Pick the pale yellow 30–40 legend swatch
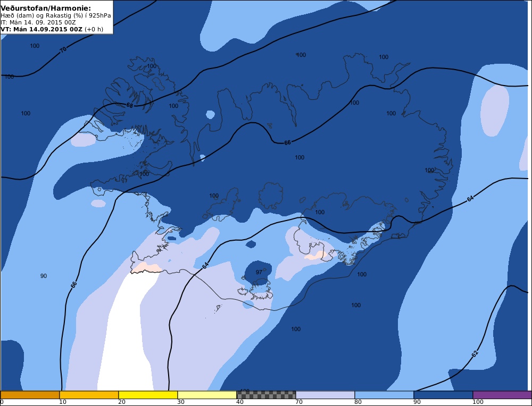Viewport: 532px width, 406px height. pos(207,395)
